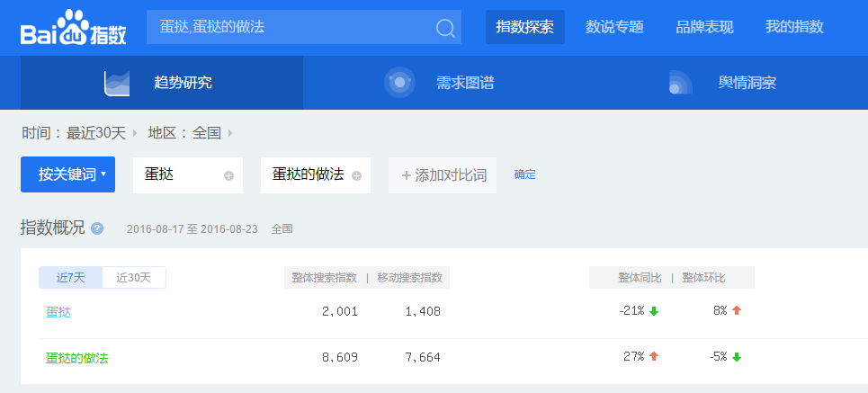Click the 移动搜索指数 column header
Screen dimensions: 868x393
tap(409, 278)
